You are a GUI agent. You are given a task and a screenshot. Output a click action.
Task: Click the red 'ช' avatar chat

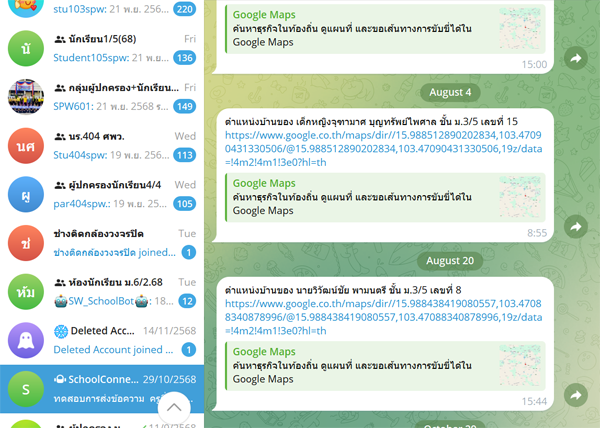(25, 244)
